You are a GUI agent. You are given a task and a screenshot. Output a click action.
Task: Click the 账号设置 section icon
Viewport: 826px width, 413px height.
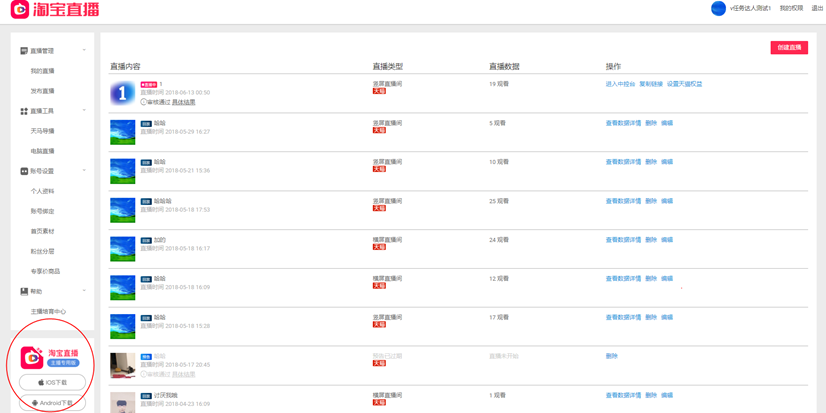tap(24, 171)
